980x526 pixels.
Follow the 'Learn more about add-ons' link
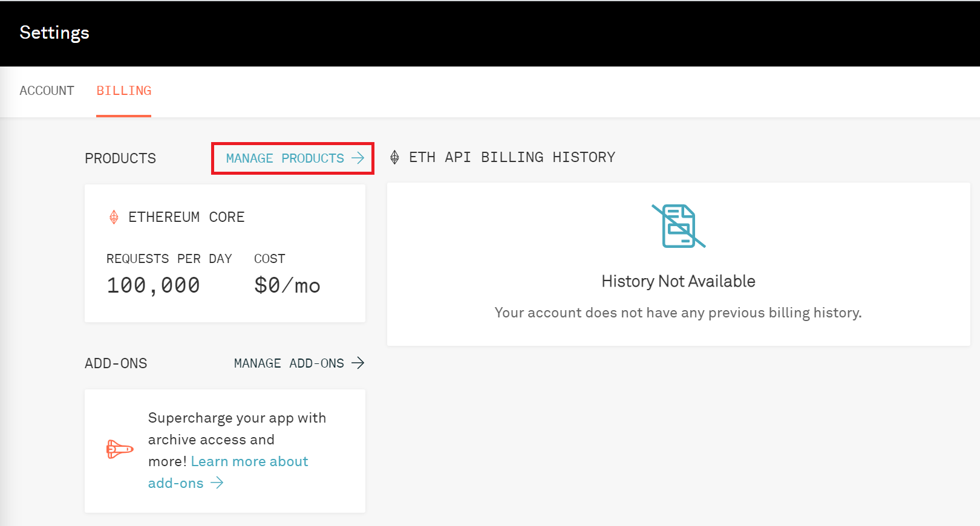pos(229,472)
